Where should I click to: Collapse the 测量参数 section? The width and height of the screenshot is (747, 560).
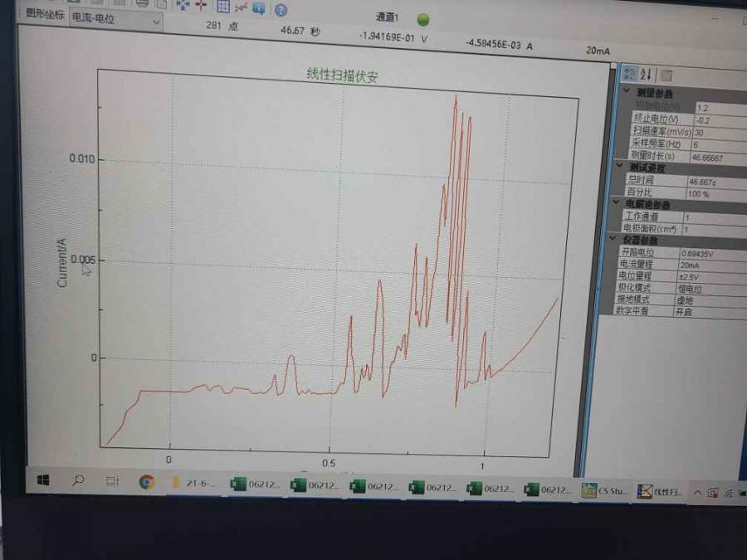[627, 93]
